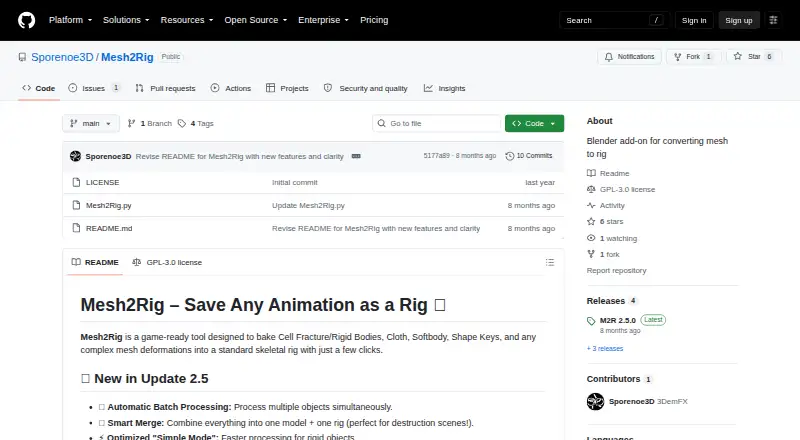800x440 pixels.
Task: Star the Mesh2Rig repository
Action: 754,57
